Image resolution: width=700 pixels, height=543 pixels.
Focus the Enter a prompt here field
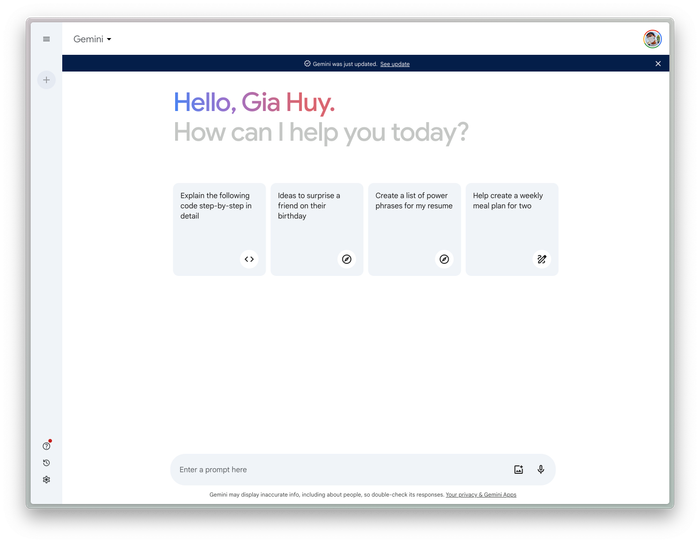tap(362, 469)
